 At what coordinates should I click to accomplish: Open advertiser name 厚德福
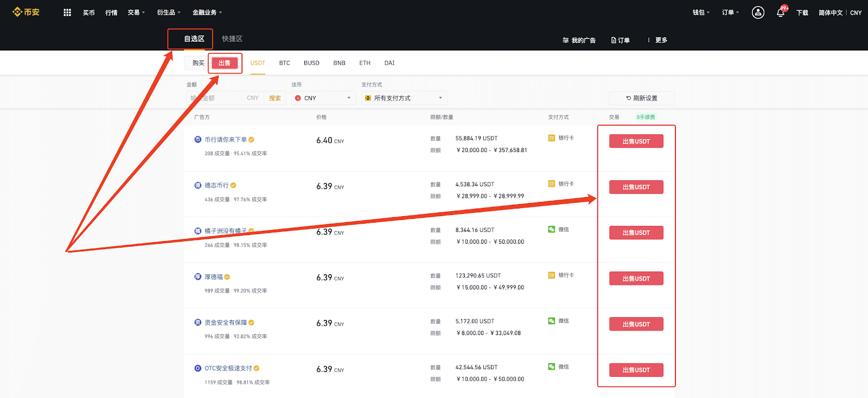tap(214, 277)
